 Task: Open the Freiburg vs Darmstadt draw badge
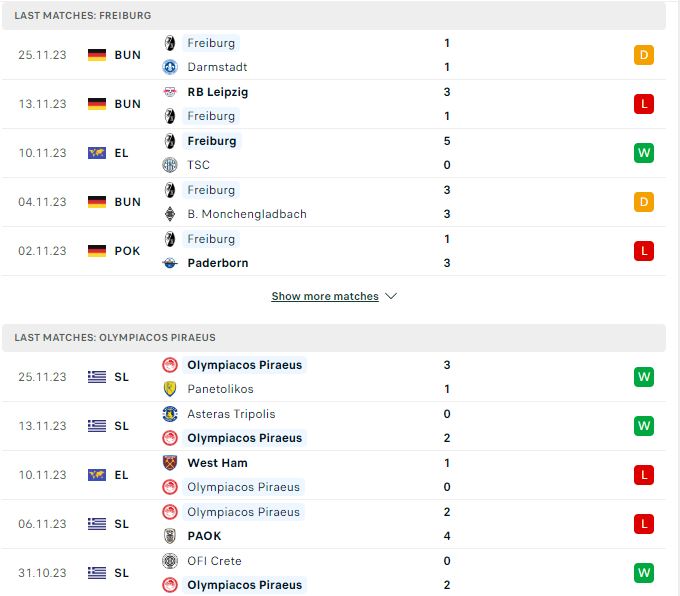click(644, 55)
